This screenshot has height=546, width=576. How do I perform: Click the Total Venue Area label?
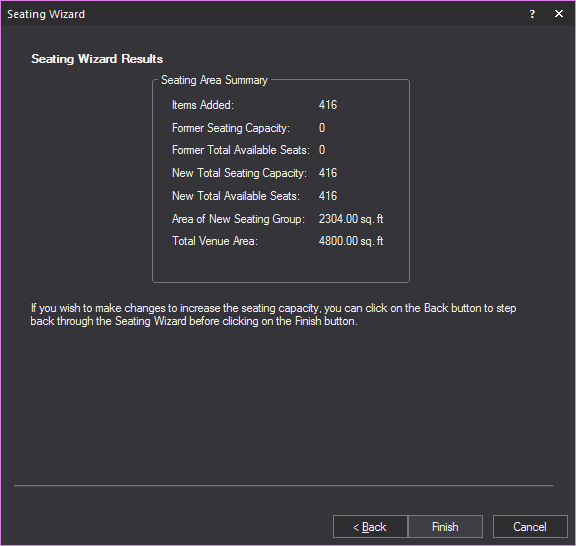215,241
